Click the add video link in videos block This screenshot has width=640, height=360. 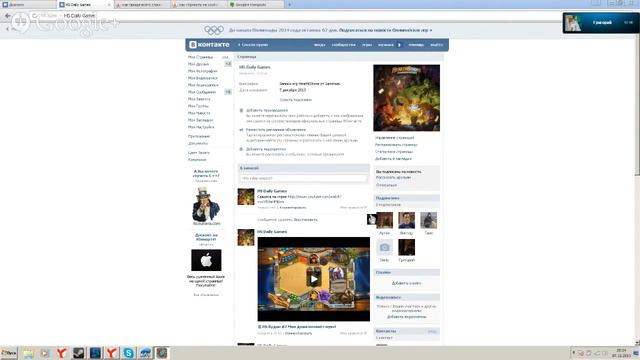click(x=407, y=317)
